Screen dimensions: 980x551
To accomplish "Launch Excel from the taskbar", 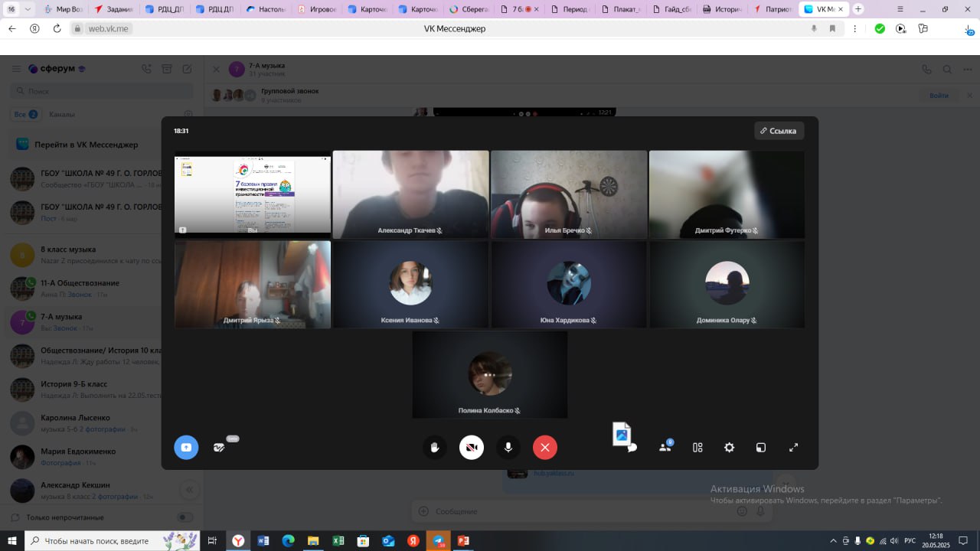I will (338, 540).
